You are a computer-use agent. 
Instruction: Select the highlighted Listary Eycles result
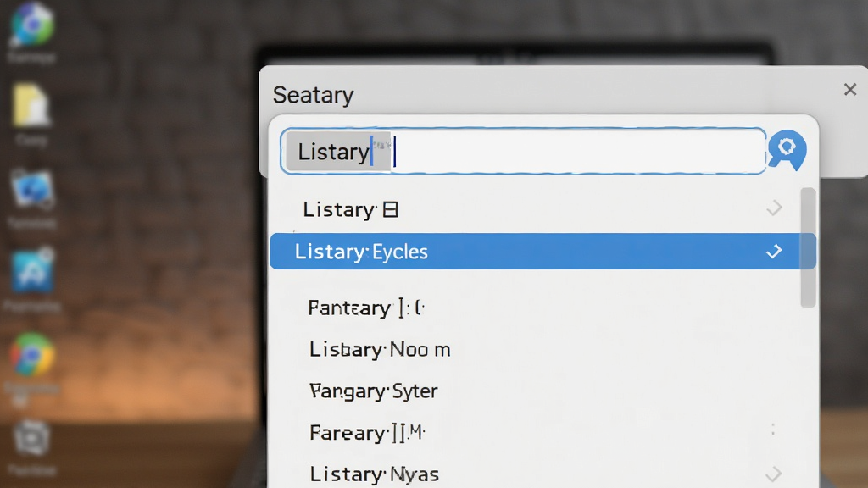[542, 251]
